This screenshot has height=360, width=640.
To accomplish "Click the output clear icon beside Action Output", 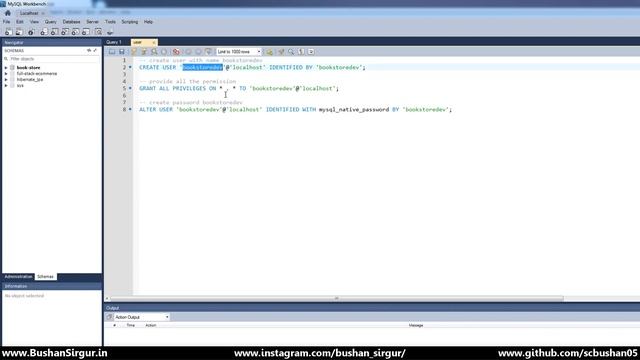I will pos(109,317).
